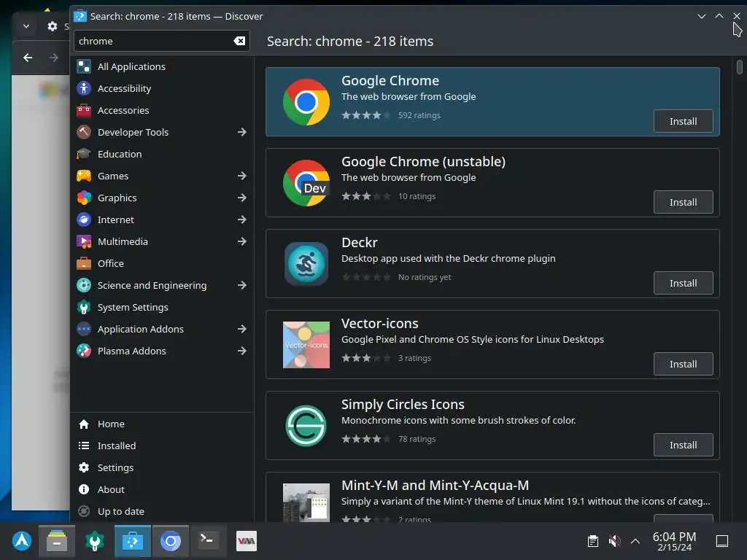
Task: Expand Developer Tools subcategories arrow
Action: pos(242,133)
